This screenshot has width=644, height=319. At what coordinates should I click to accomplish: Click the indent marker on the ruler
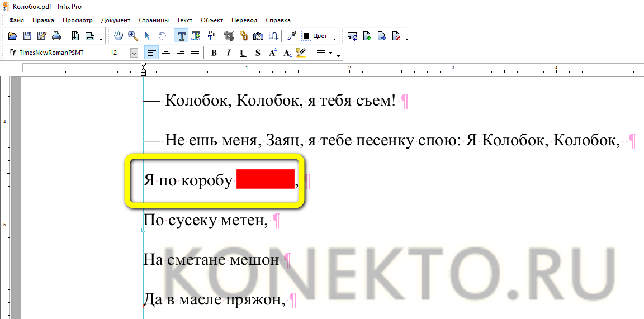(143, 69)
